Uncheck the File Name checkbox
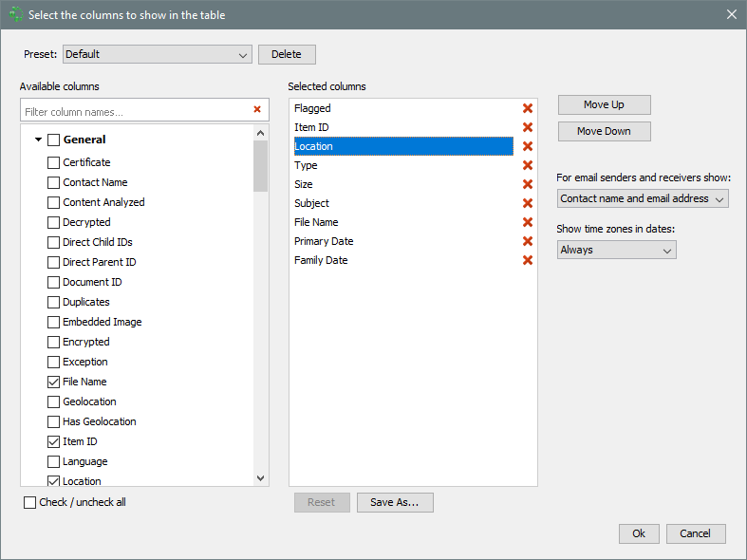 (x=53, y=382)
